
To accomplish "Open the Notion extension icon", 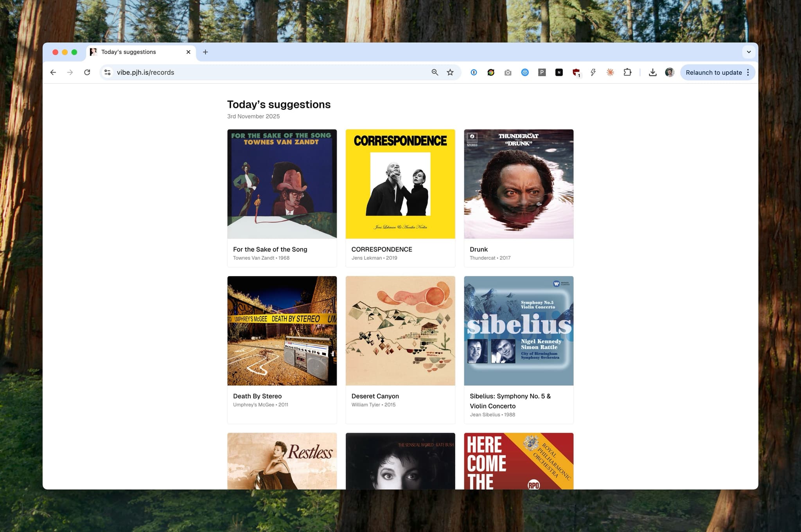I will pos(559,72).
